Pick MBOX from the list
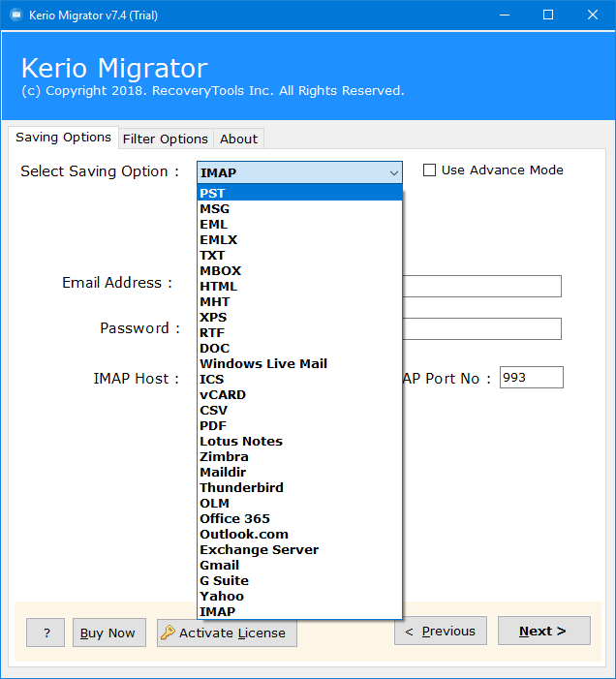616x679 pixels. tap(299, 270)
